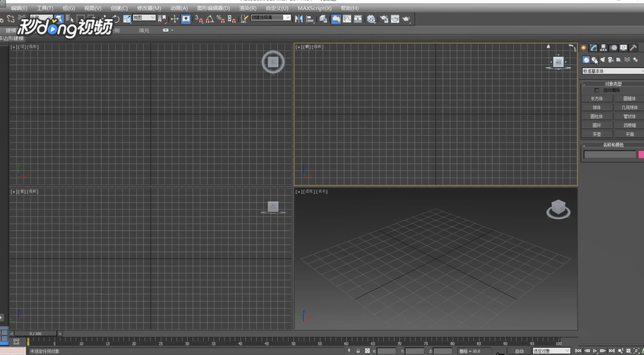This screenshot has height=355, width=644.
Task: Switch to the Display command panel tab
Action: (623, 48)
